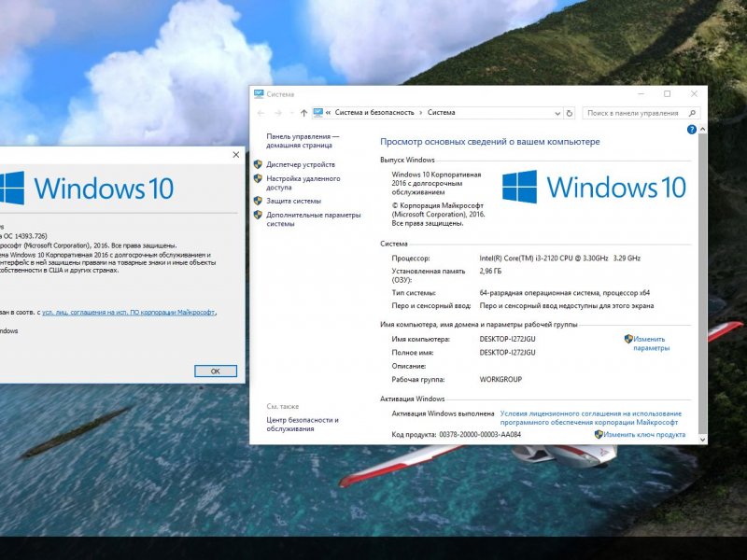
Task: Open the "Настройка удаленного доступа" link text
Action: point(303,183)
